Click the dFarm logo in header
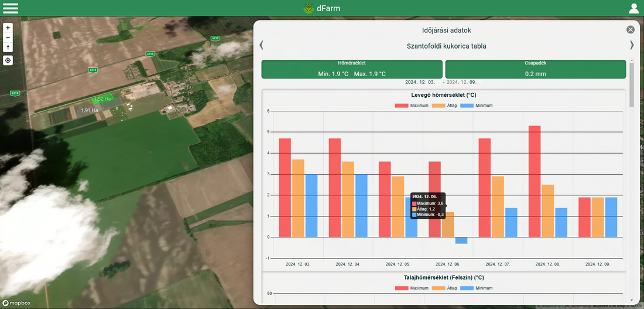 (309, 8)
